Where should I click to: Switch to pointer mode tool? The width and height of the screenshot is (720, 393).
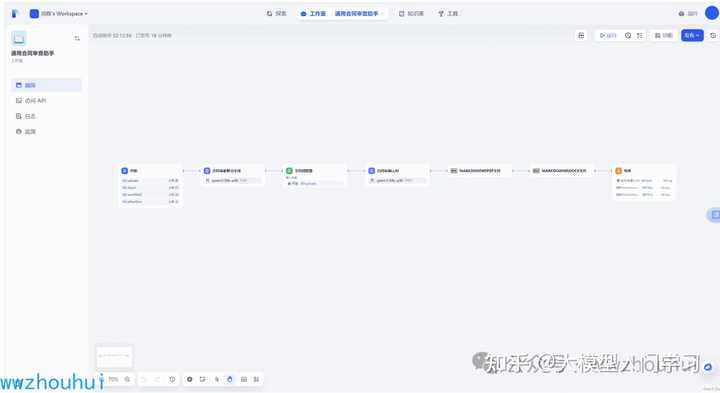pos(217,379)
